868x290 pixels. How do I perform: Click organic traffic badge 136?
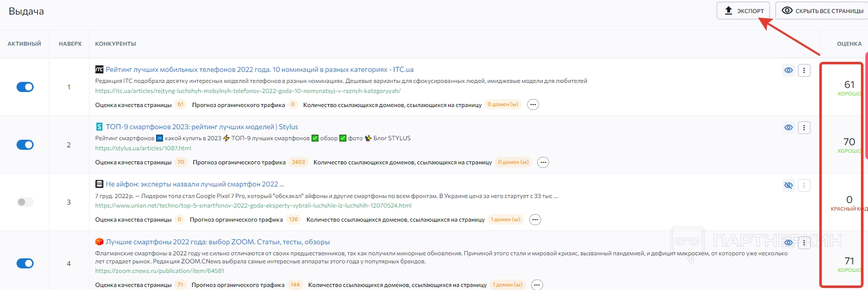(293, 220)
